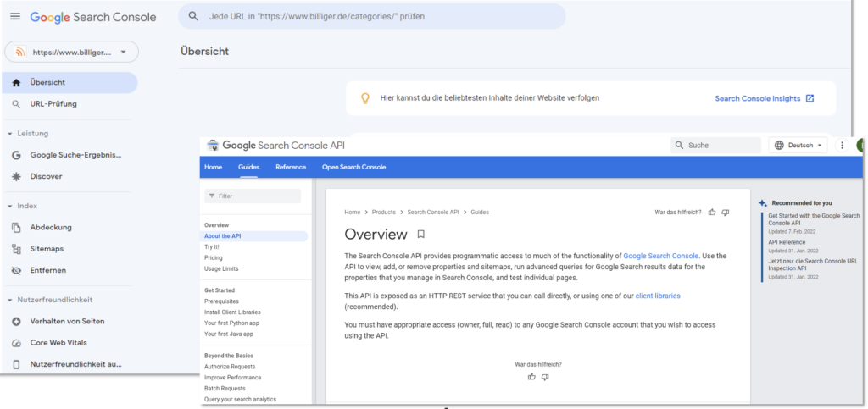The width and height of the screenshot is (868, 409).
Task: Click the URL inspection search field
Action: click(371, 16)
